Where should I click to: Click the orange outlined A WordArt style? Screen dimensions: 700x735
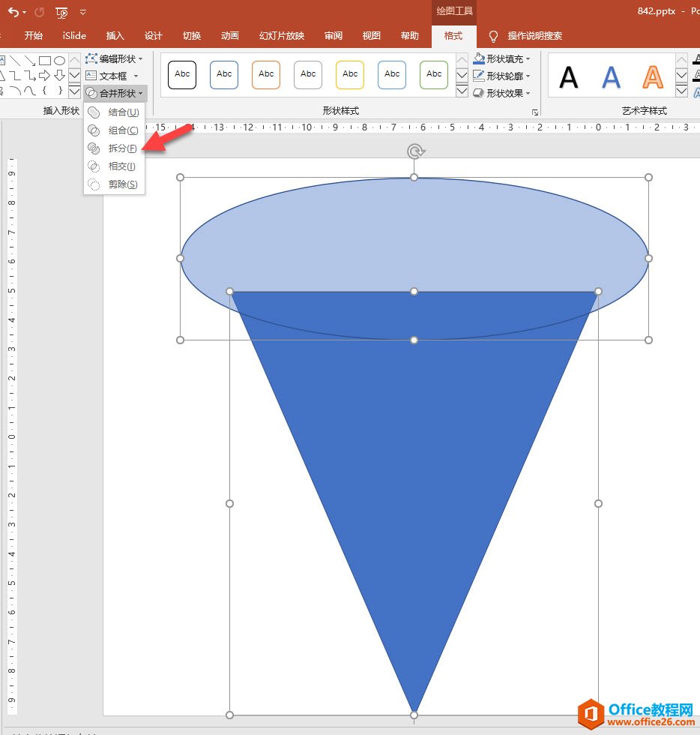[651, 74]
